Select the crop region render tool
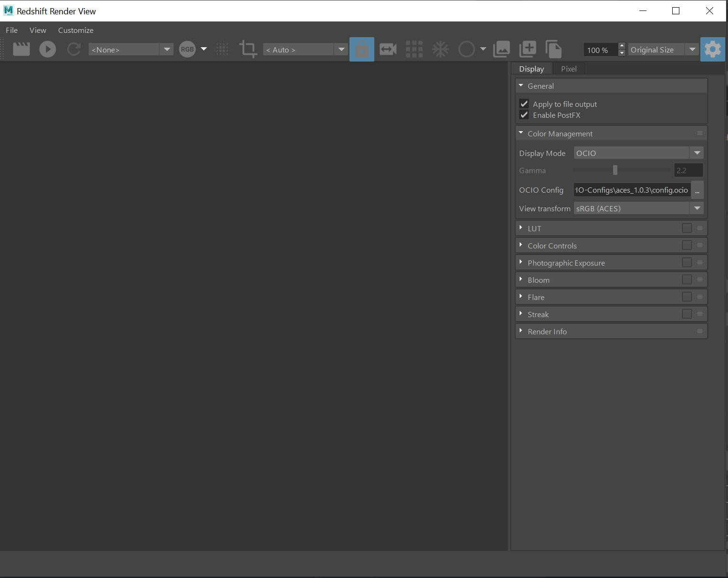Viewport: 728px width, 578px height. click(248, 49)
